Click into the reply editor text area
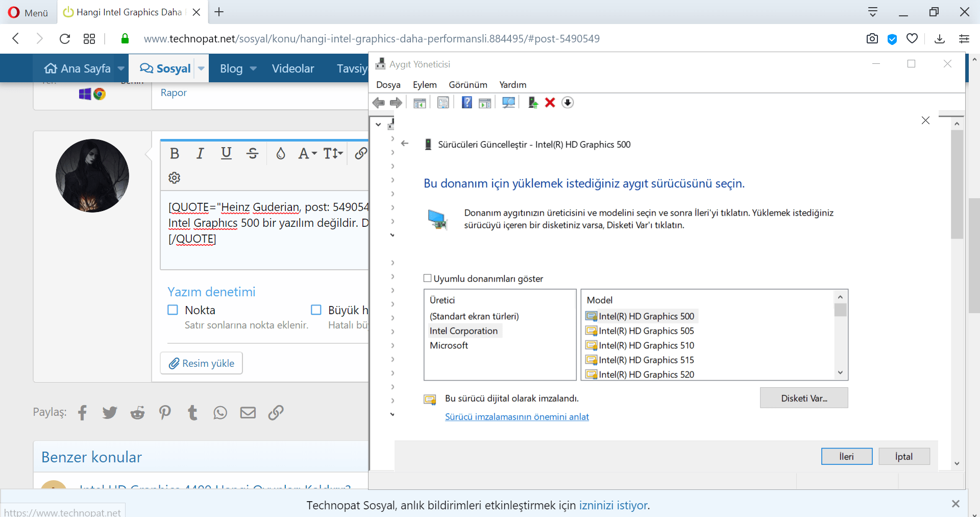Image resolution: width=980 pixels, height=517 pixels. click(x=265, y=231)
